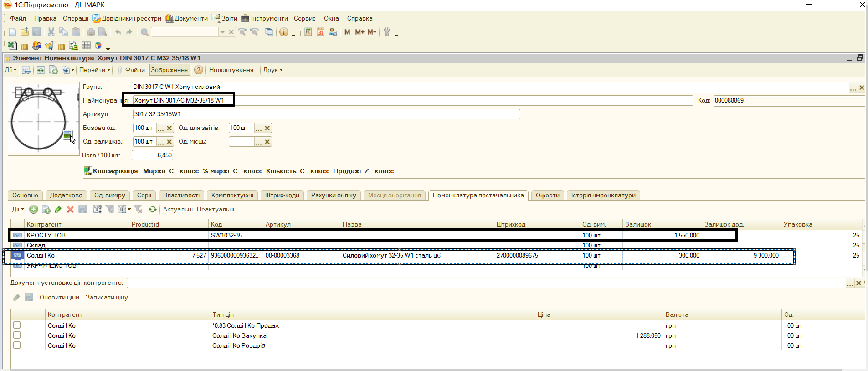Image resolution: width=868 pixels, height=371 pixels.
Task: Click the calculator icon in main toolbar
Action: [x=308, y=32]
